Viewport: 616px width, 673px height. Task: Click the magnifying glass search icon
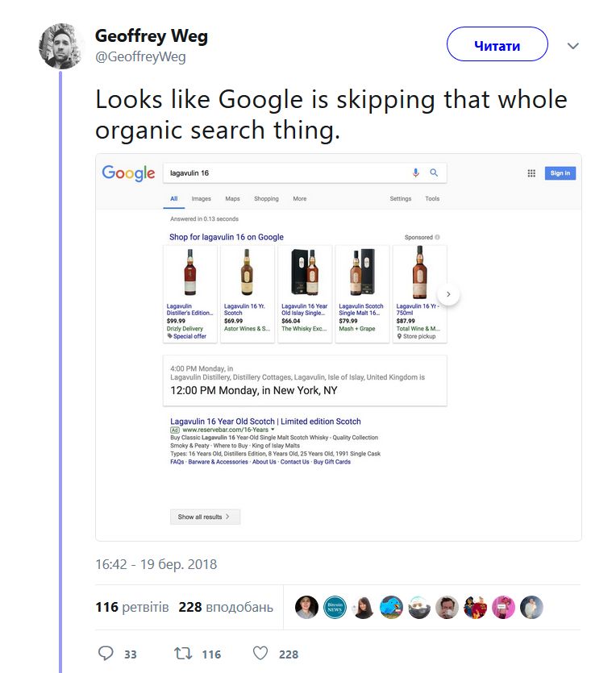tap(435, 172)
